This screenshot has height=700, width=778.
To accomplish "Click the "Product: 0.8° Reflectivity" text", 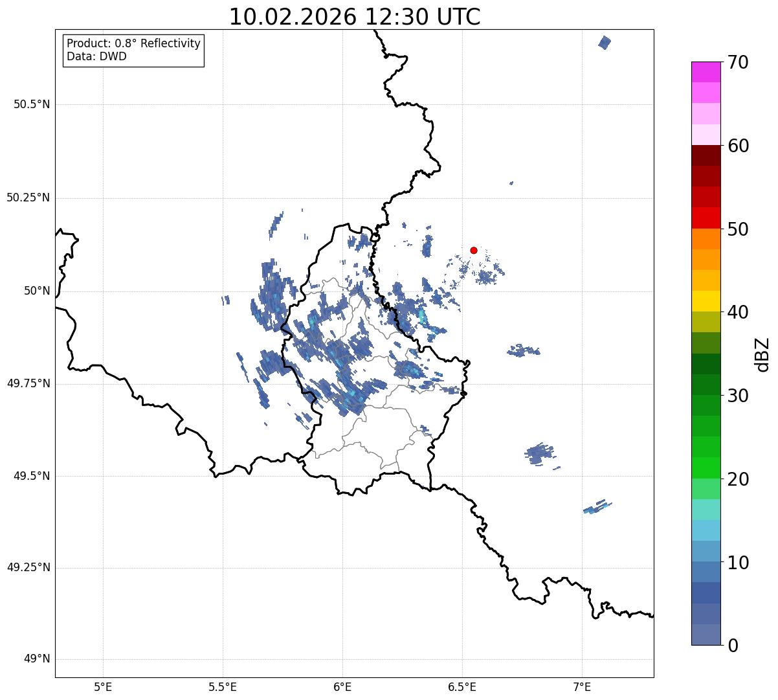I will point(134,43).
